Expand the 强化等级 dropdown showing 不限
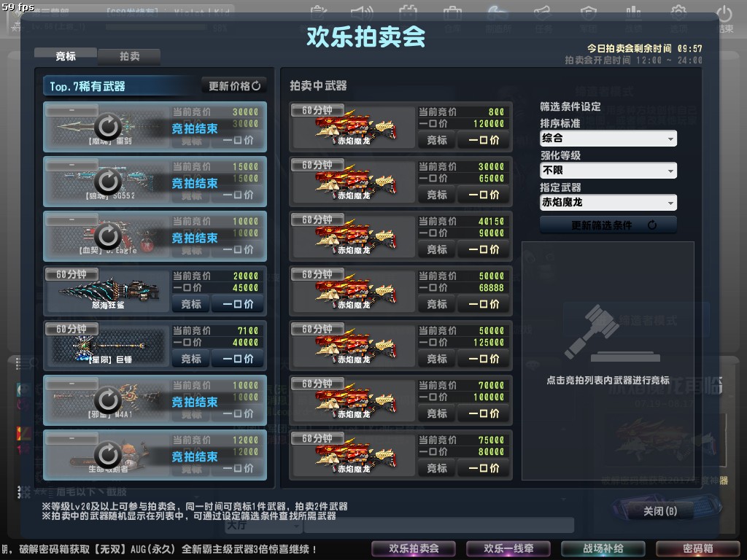This screenshot has width=747, height=560. tap(608, 171)
